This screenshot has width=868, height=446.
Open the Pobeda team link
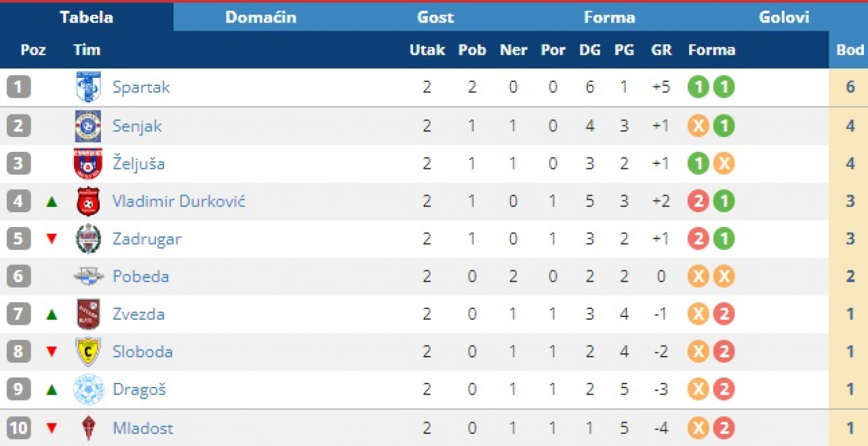[x=140, y=277]
